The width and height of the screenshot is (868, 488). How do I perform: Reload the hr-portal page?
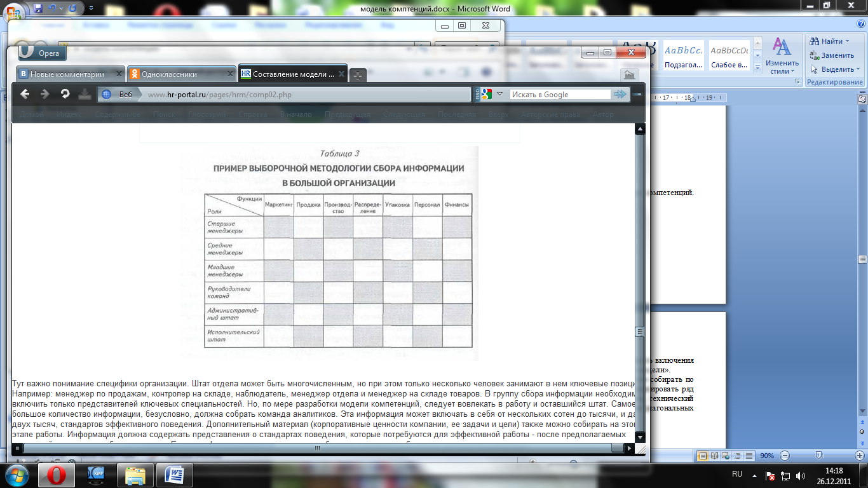(x=64, y=94)
